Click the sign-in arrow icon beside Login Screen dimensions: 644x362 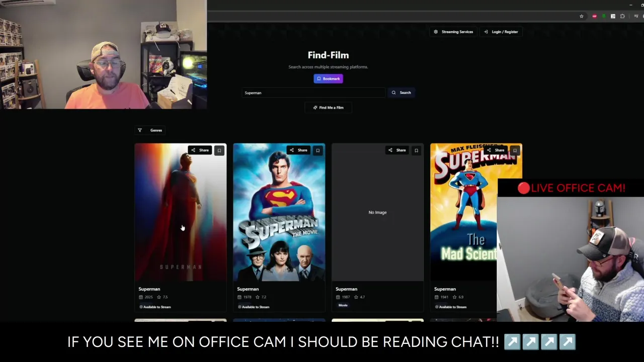(486, 32)
